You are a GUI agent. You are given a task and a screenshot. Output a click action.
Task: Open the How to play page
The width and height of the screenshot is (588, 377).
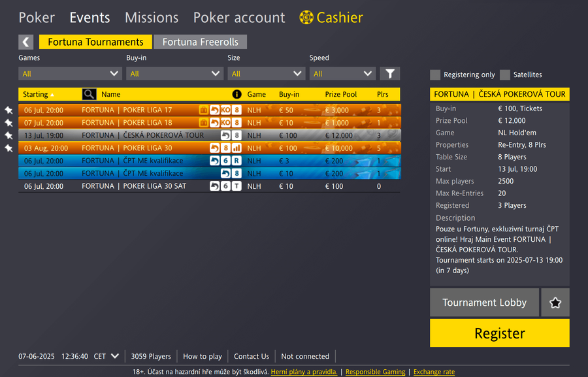(203, 356)
